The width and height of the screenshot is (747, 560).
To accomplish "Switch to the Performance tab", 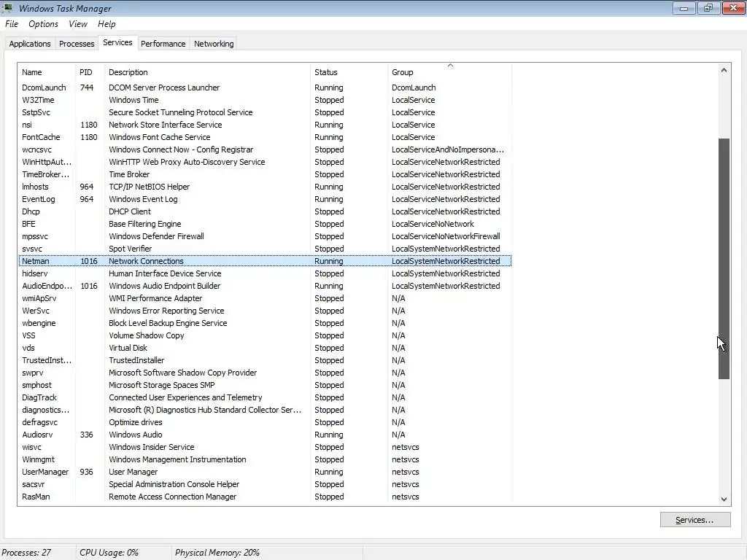I will coord(163,44).
